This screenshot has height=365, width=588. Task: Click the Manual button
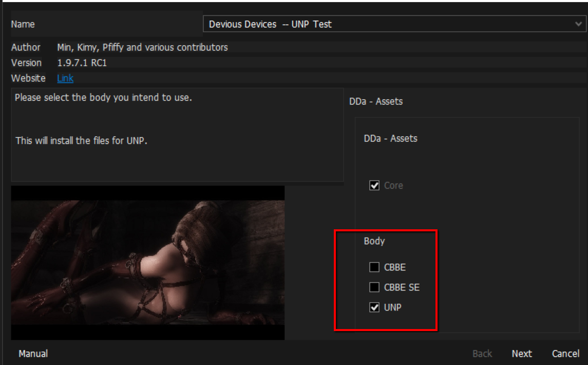(x=33, y=354)
